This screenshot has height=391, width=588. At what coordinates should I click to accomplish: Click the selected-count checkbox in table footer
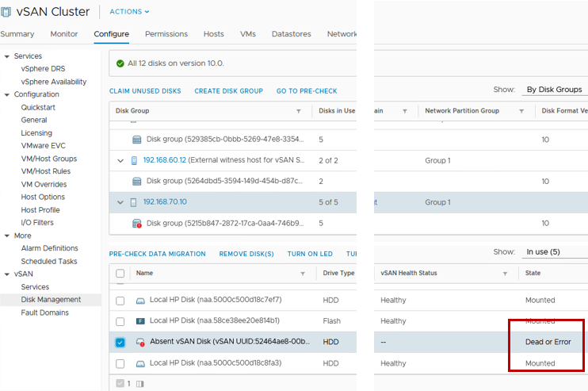click(x=120, y=384)
